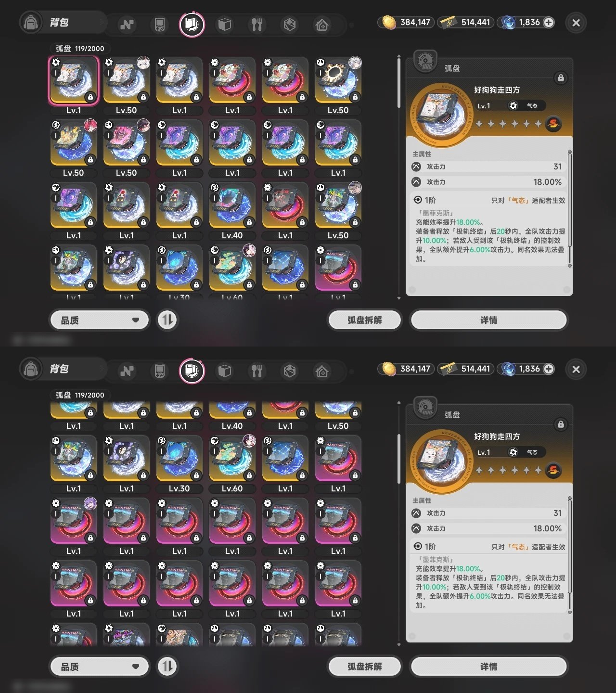Viewport: 616px width, 693px height.
Task: Click the 弧盘拆解 button in upper screen
Action: (364, 320)
